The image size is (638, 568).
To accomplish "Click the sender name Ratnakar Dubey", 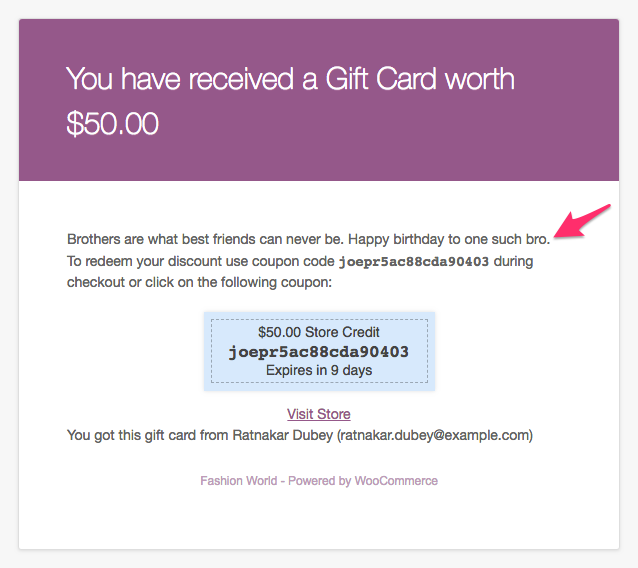I will pyautogui.click(x=283, y=435).
